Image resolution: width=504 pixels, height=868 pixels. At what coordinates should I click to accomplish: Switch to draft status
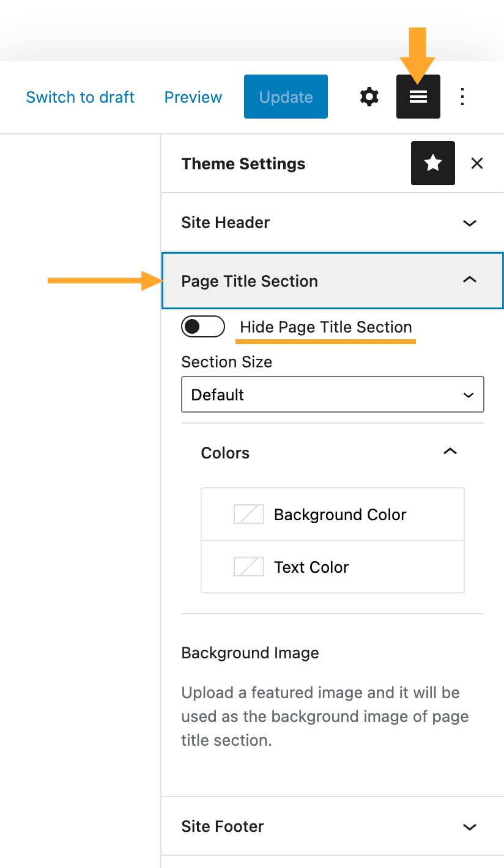(80, 97)
